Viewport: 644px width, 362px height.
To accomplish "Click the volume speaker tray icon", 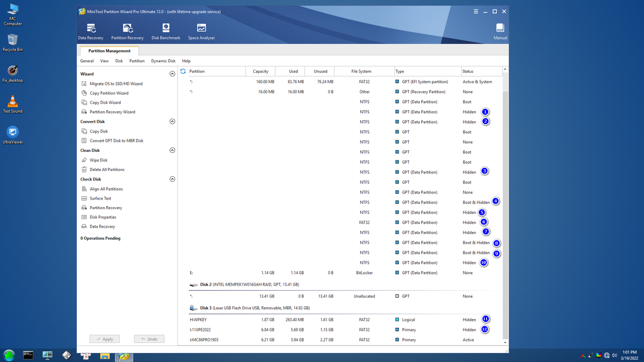I will [x=614, y=355].
